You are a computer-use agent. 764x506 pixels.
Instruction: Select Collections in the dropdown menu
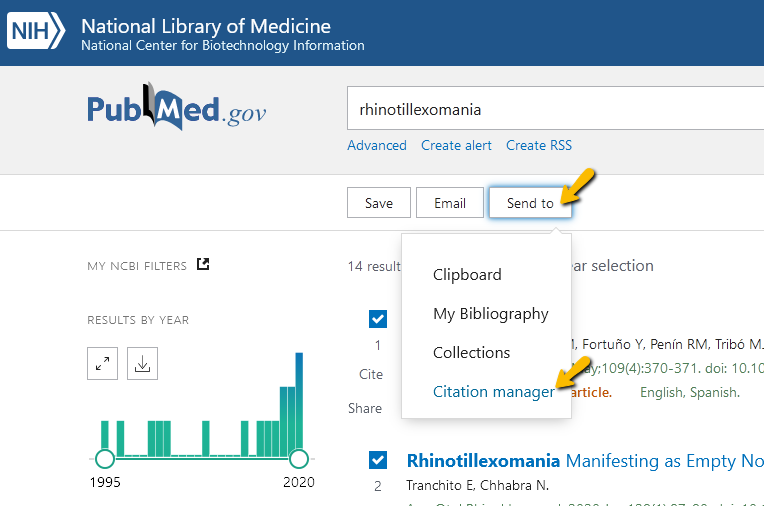click(x=471, y=352)
